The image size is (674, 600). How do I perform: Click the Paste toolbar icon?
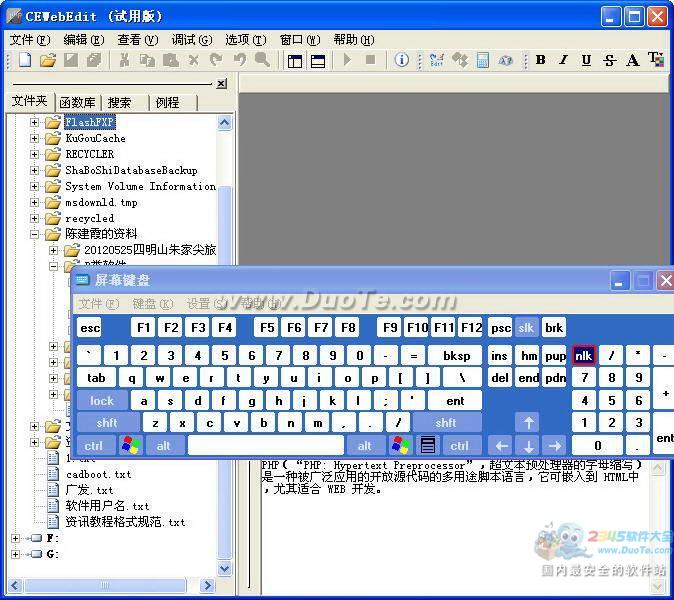(171, 60)
